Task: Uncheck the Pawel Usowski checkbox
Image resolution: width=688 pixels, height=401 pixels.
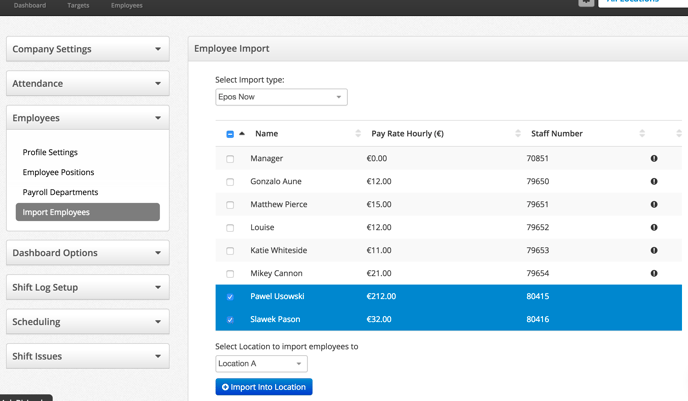Action: point(230,297)
